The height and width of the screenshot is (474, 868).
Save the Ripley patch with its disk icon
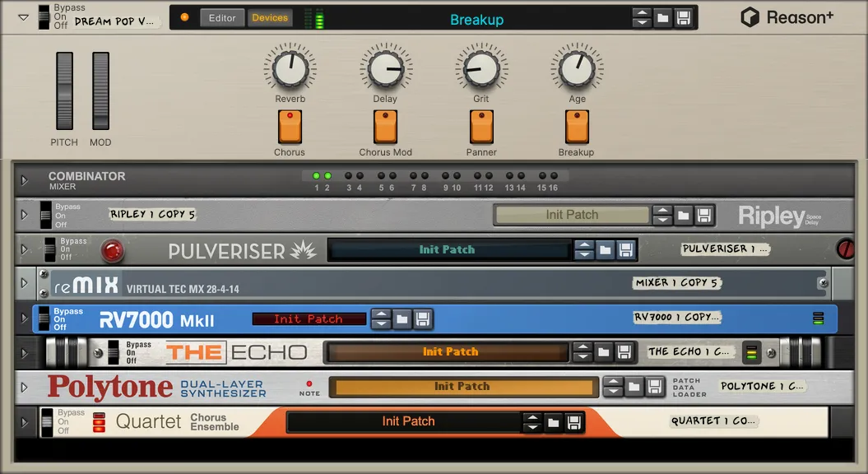pos(704,215)
